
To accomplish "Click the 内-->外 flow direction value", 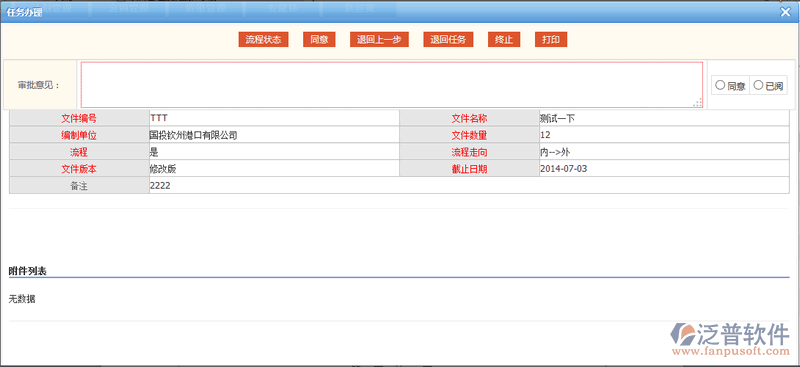I will click(555, 152).
